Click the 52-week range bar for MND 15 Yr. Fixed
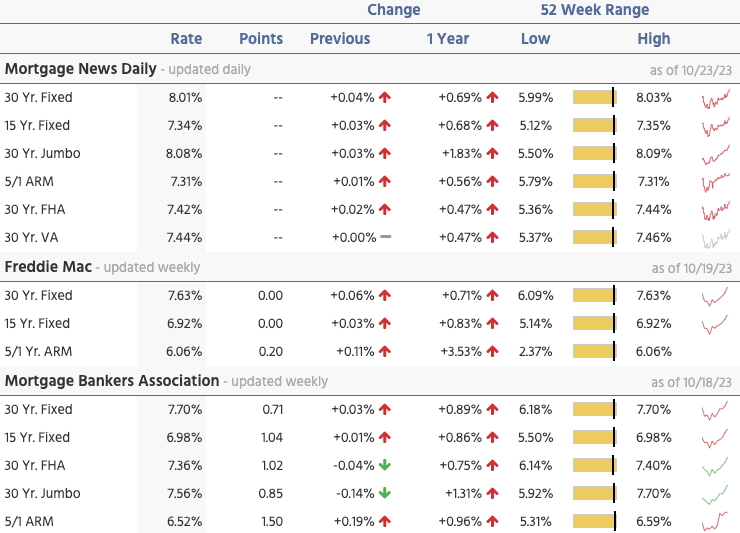Screen dimensions: 740x533 click(x=594, y=126)
